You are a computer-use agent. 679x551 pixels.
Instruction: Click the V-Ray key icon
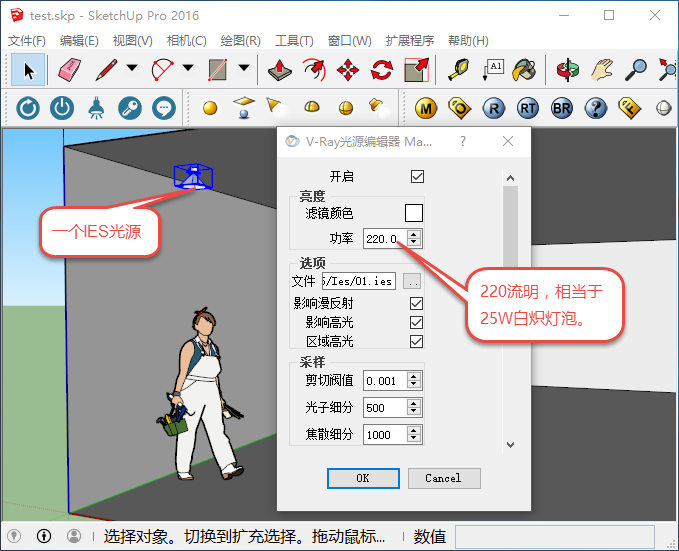point(130,108)
